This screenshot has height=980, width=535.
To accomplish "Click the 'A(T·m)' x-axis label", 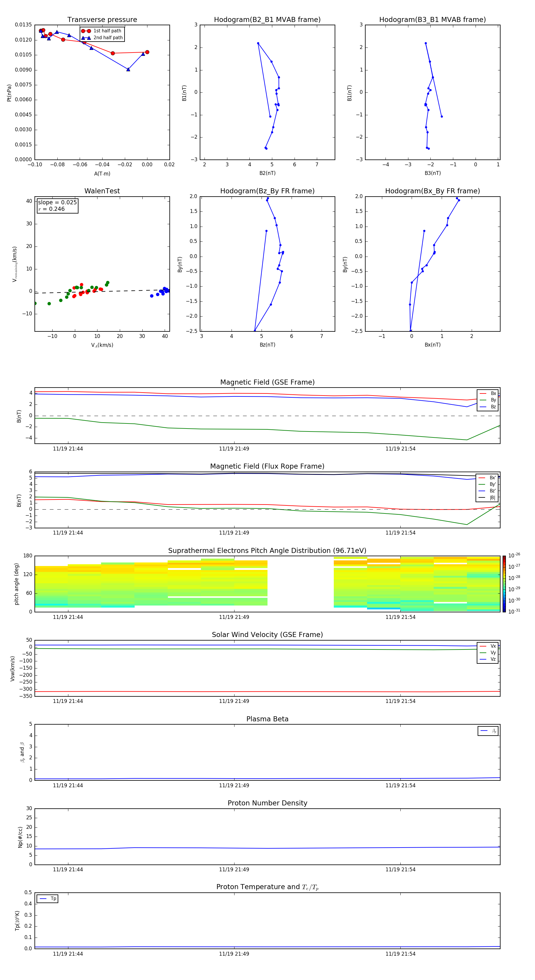I will (x=102, y=173).
